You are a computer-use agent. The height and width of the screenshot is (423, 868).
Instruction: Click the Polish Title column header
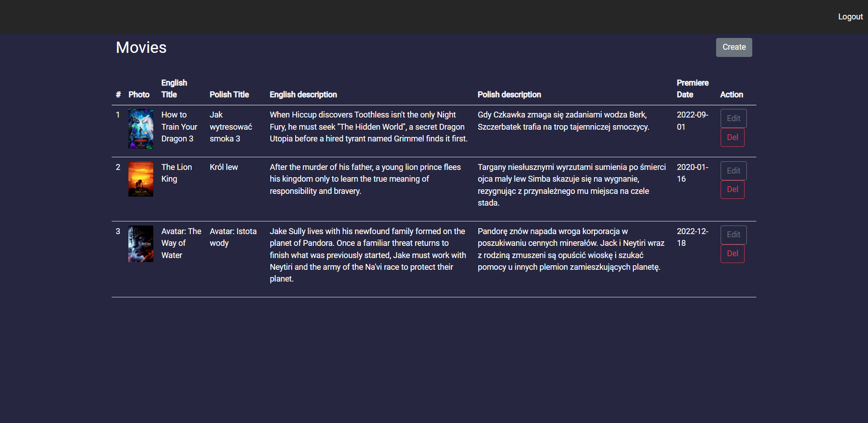229,94
